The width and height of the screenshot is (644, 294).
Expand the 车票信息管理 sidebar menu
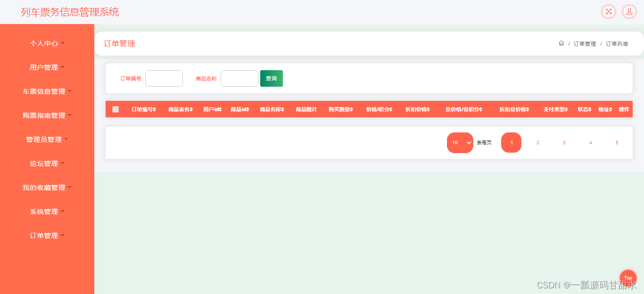tap(47, 91)
